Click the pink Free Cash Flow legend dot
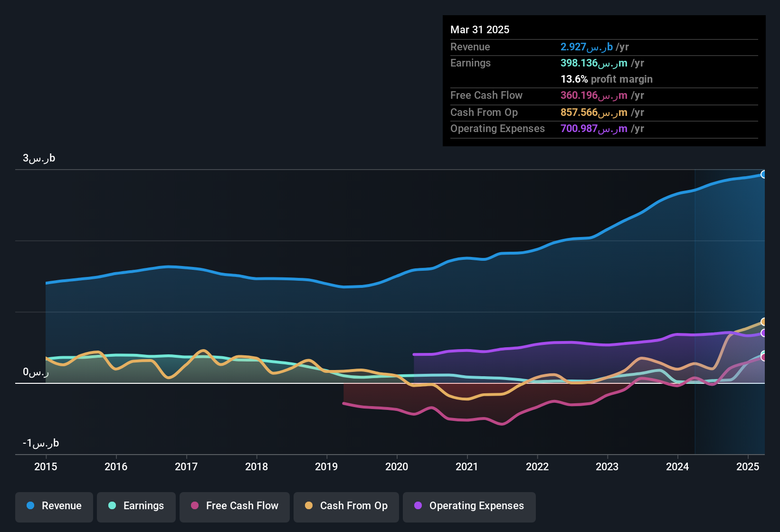Viewport: 780px width, 532px height. click(x=194, y=506)
